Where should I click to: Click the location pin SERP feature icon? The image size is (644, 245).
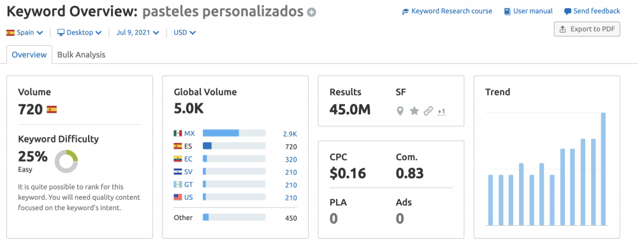[x=400, y=110]
